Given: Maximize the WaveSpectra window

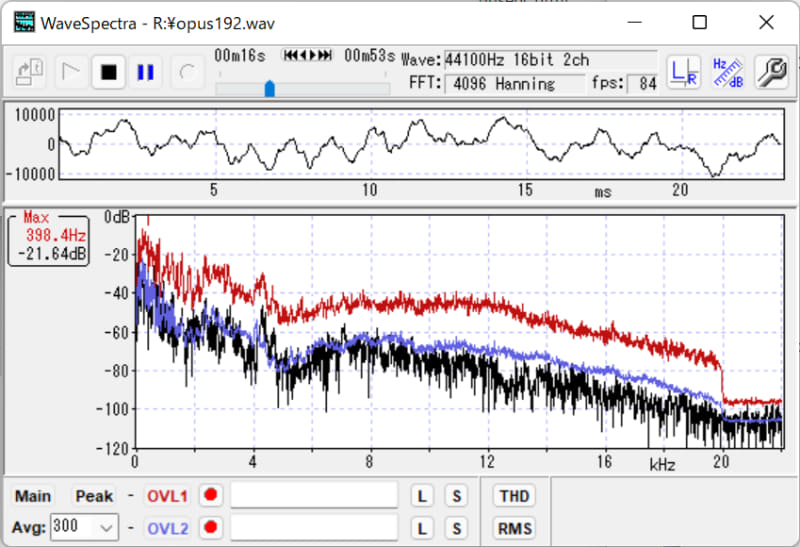Looking at the screenshot, I should pyautogui.click(x=699, y=22).
